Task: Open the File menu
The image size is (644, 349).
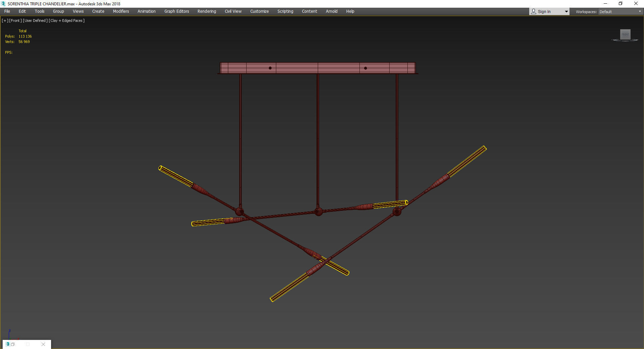Action: (7, 11)
